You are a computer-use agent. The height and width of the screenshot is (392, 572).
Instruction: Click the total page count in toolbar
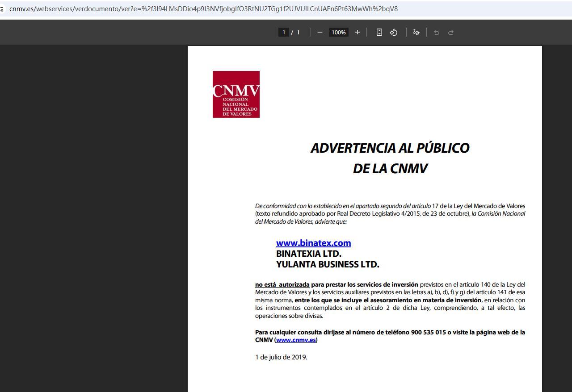point(298,32)
